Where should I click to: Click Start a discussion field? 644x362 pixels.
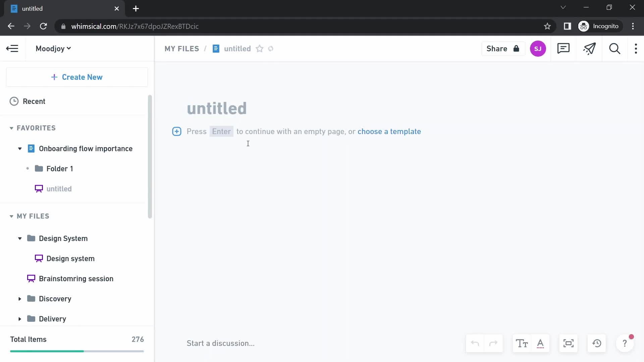point(221,343)
